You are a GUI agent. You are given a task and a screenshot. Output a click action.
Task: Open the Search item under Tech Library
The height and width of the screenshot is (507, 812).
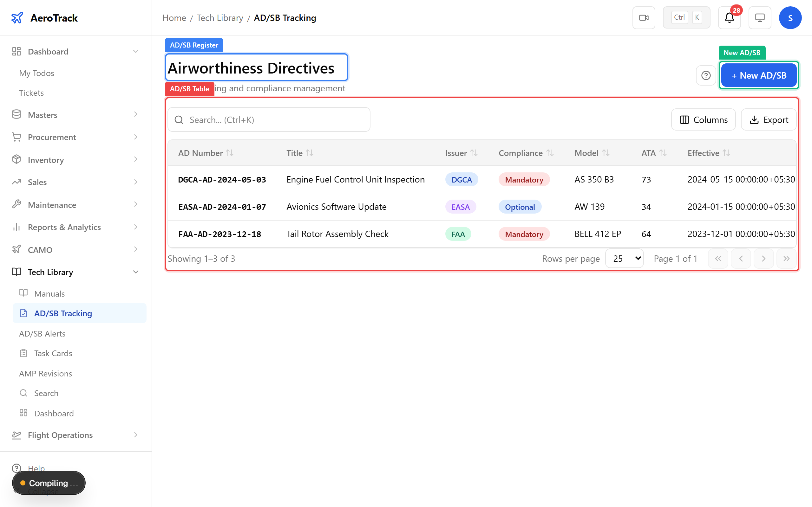pos(46,393)
